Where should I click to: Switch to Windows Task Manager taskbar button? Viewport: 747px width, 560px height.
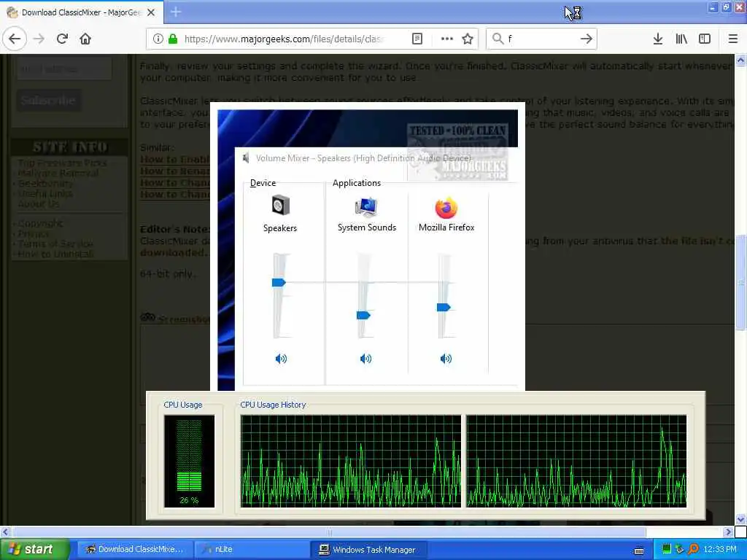click(x=368, y=550)
